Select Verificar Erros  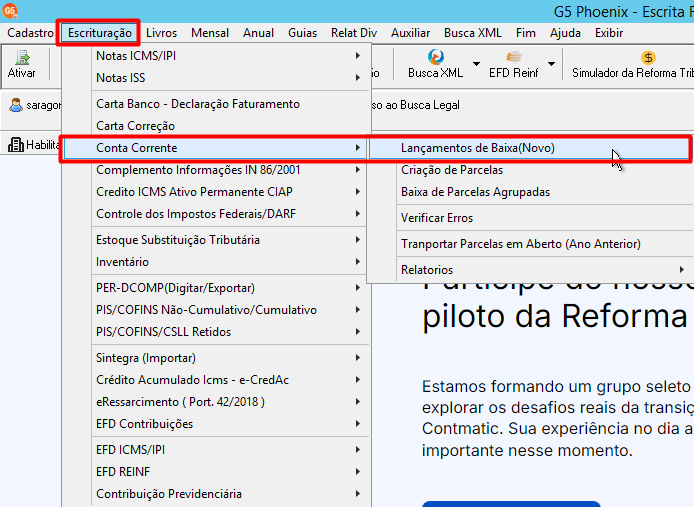coord(529,218)
